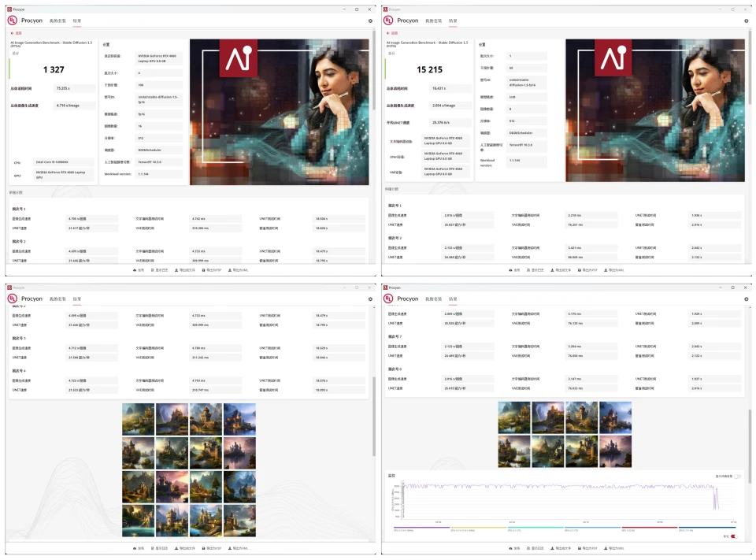Toggle the purple legend series under the monitoring chart

coord(421,528)
